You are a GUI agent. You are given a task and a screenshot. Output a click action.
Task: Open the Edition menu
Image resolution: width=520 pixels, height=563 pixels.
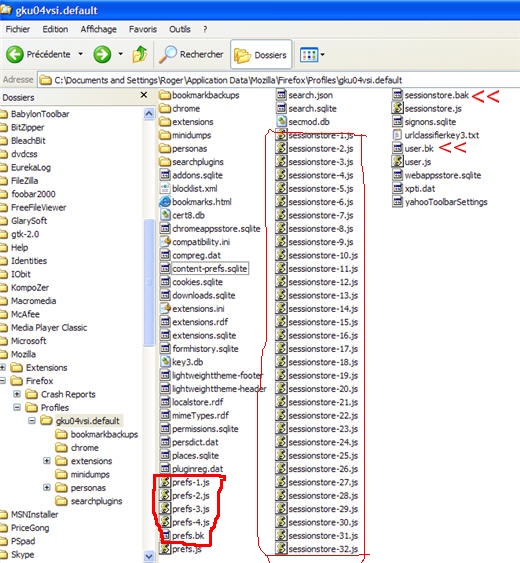tap(55, 29)
